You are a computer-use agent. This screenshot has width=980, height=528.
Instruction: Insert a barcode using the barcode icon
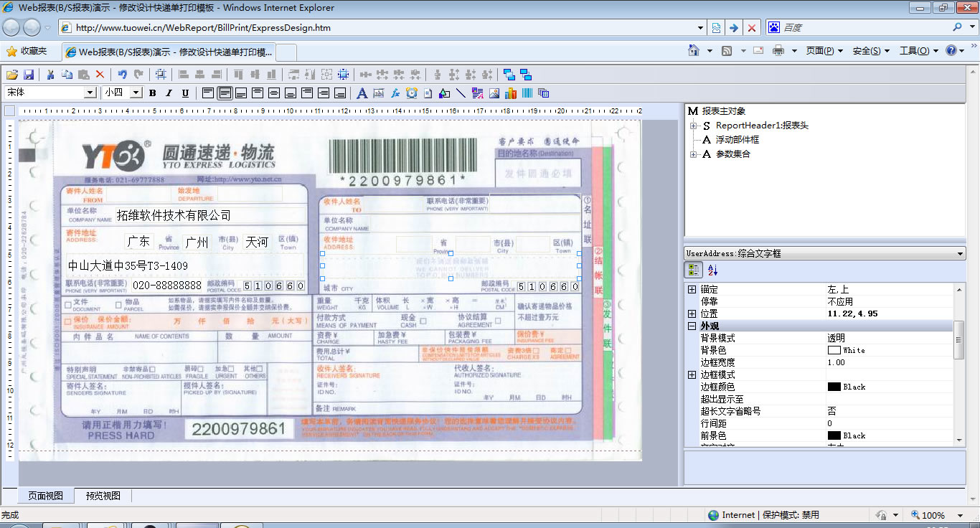click(527, 93)
